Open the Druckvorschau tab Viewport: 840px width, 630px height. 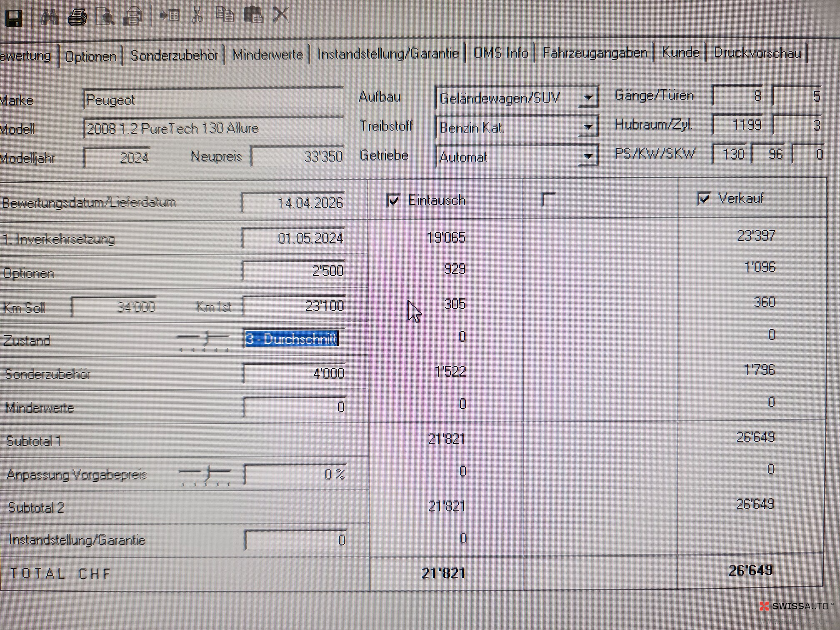(x=757, y=53)
